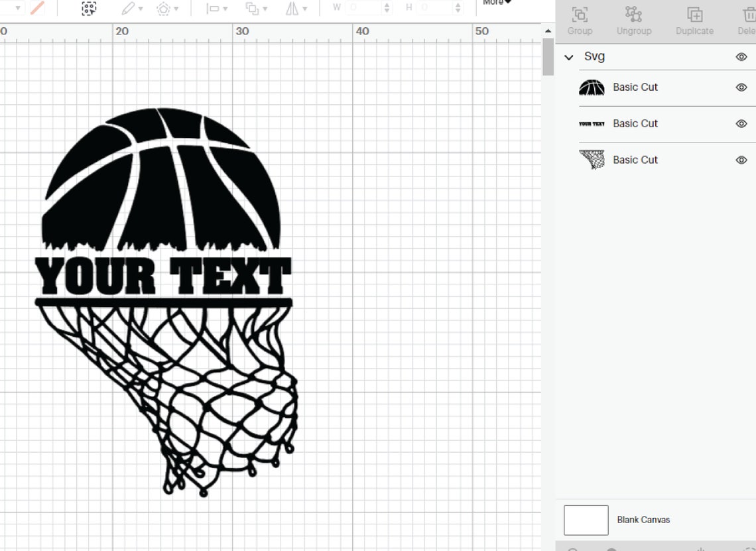Click the Arrange layers icon
This screenshot has height=551, width=756.
253,9
